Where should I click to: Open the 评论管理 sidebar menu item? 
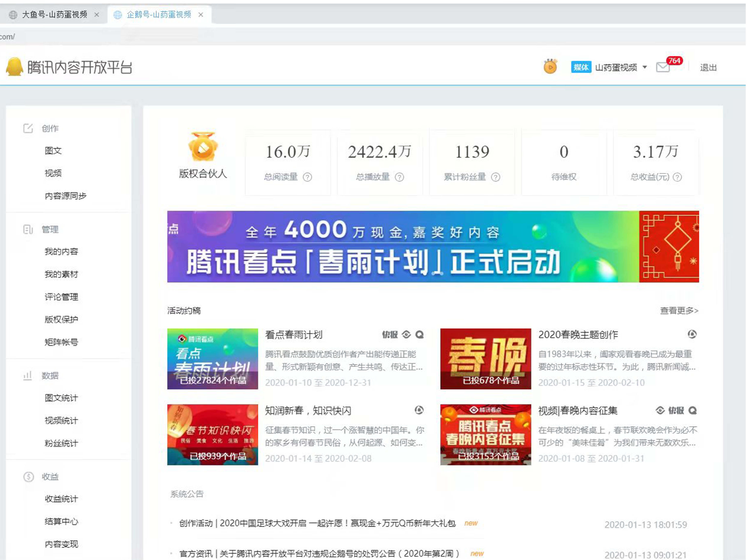(x=61, y=297)
